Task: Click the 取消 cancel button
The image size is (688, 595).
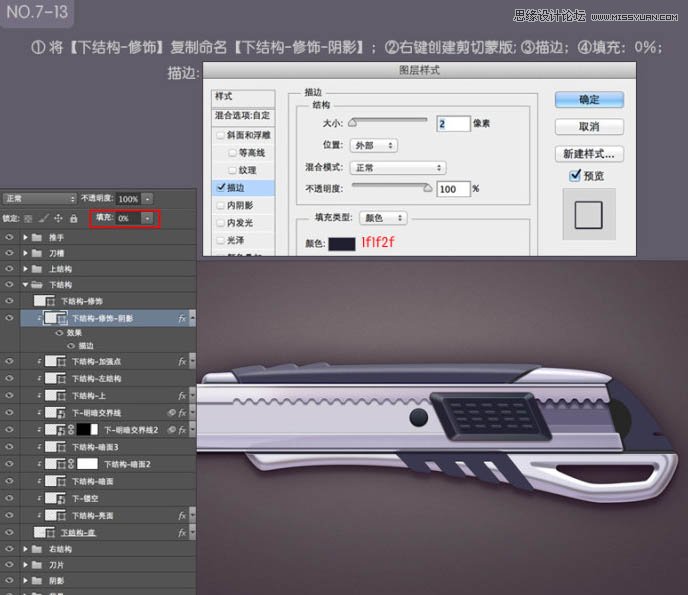Action: click(589, 127)
